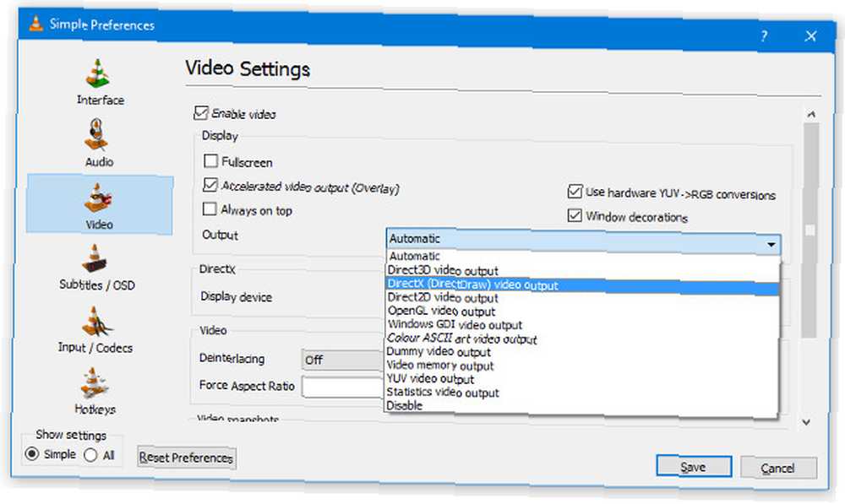This screenshot has height=504, width=845.
Task: Click the Video Settings heading
Action: point(248,69)
